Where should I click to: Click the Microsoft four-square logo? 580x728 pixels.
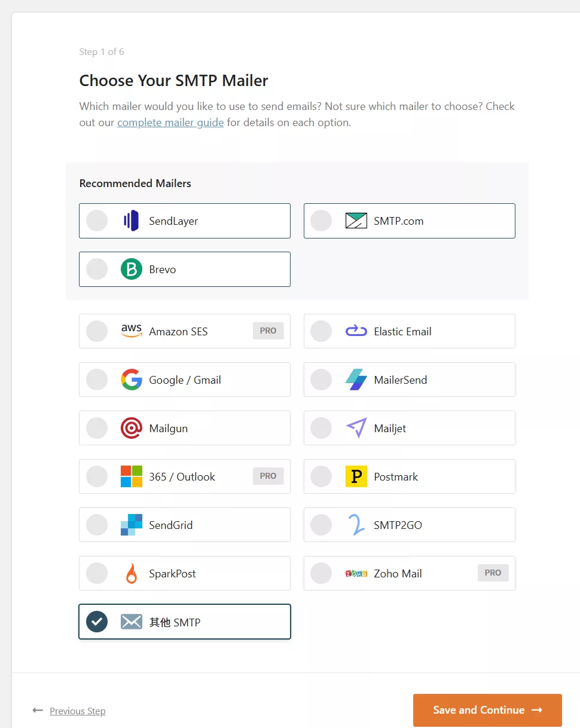(x=131, y=476)
